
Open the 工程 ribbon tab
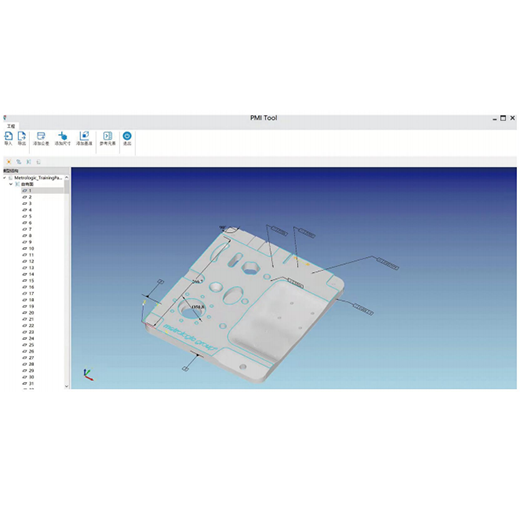tap(11, 126)
